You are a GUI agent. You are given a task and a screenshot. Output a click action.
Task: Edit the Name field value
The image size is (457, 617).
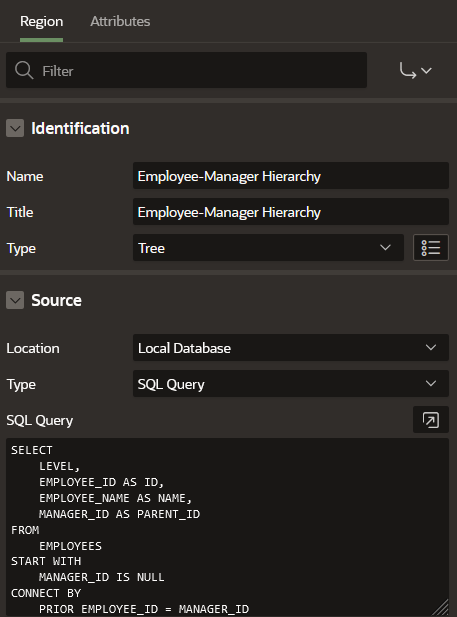[x=291, y=176]
